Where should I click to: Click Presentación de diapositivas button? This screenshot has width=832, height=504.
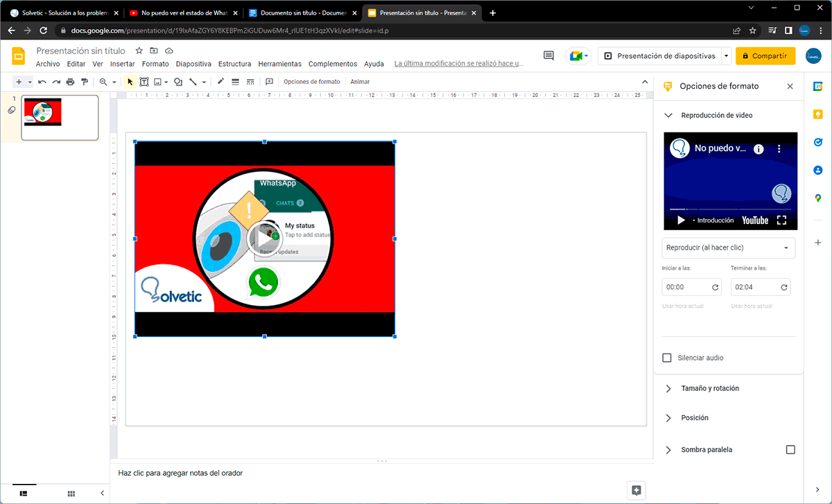(659, 56)
